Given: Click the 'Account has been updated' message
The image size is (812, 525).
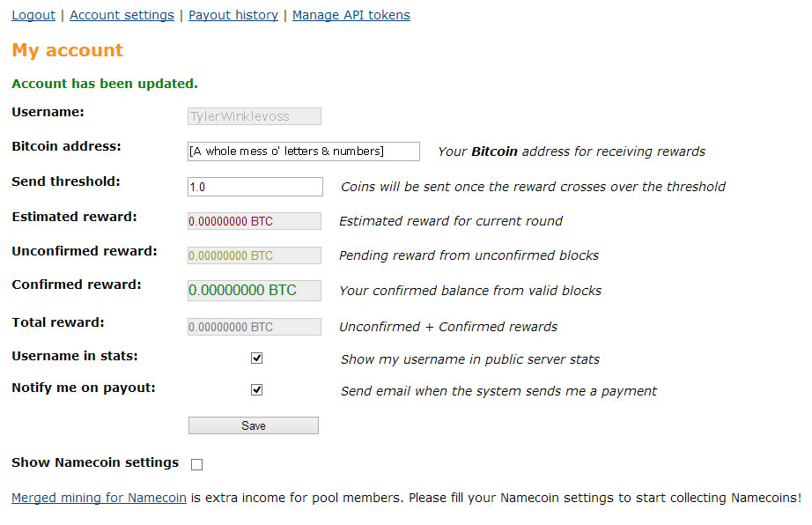Looking at the screenshot, I should (x=105, y=84).
